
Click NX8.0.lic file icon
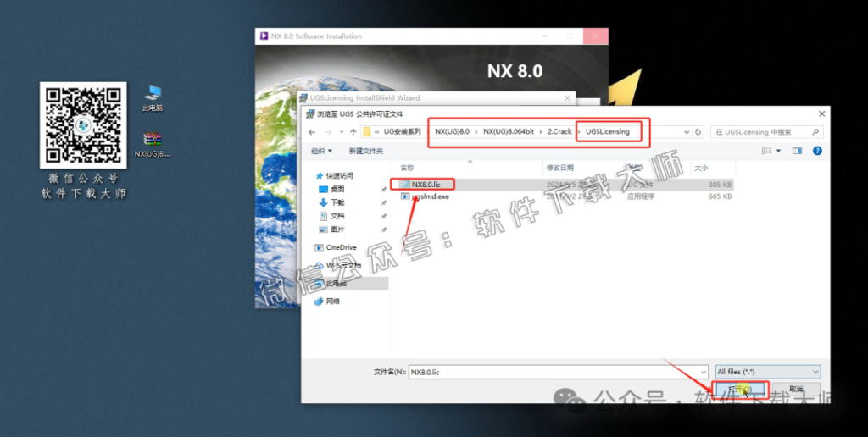pyautogui.click(x=405, y=184)
